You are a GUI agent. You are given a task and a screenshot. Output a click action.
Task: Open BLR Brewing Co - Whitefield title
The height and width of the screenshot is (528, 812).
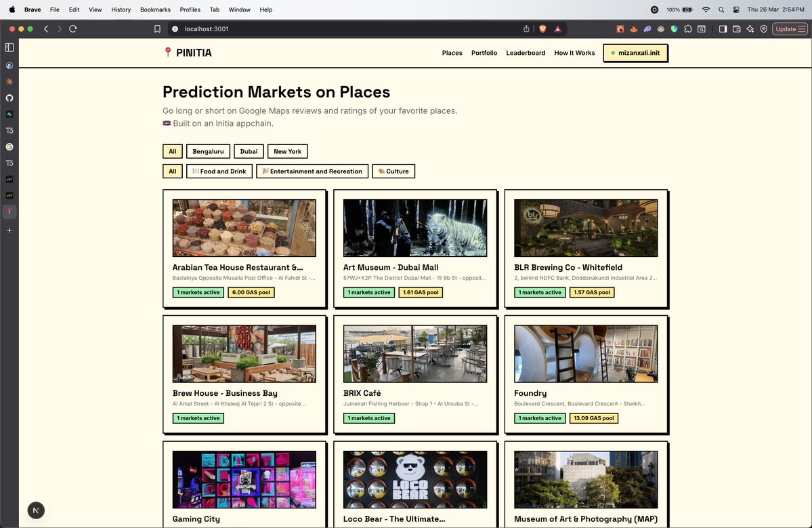tap(568, 267)
